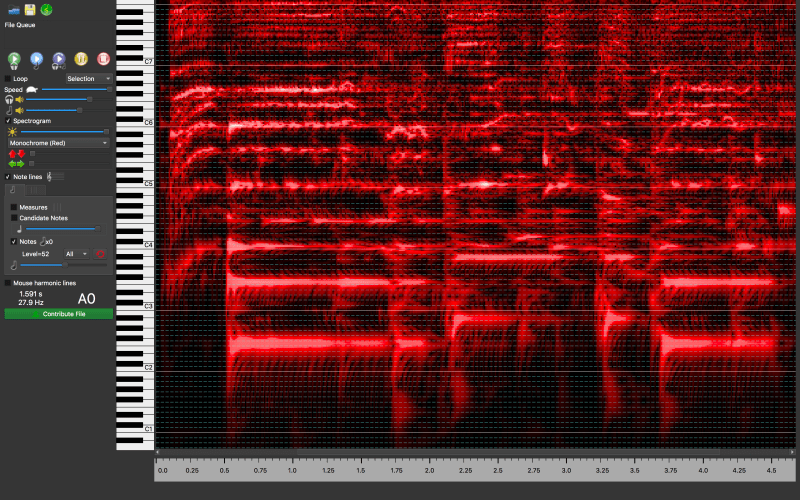Image resolution: width=800 pixels, height=500 pixels.
Task: Expand the All notes filter dropdown
Action: (76, 254)
